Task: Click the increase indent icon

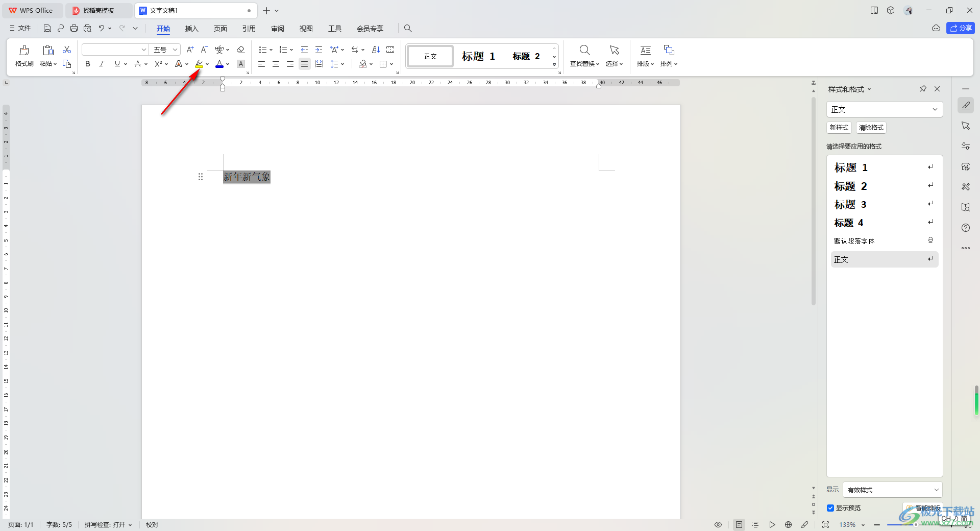Action: pyautogui.click(x=318, y=50)
